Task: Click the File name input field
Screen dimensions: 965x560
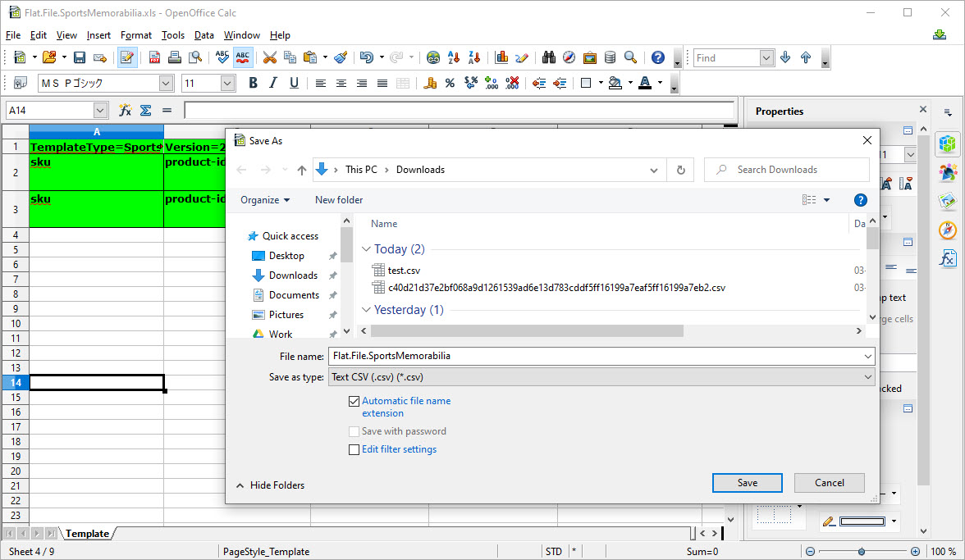Action: tap(595, 357)
